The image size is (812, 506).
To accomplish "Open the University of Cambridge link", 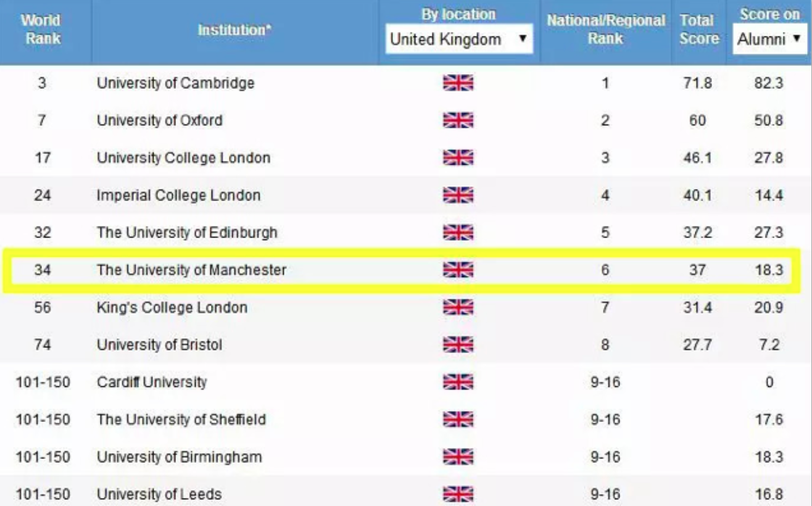I will click(x=175, y=83).
